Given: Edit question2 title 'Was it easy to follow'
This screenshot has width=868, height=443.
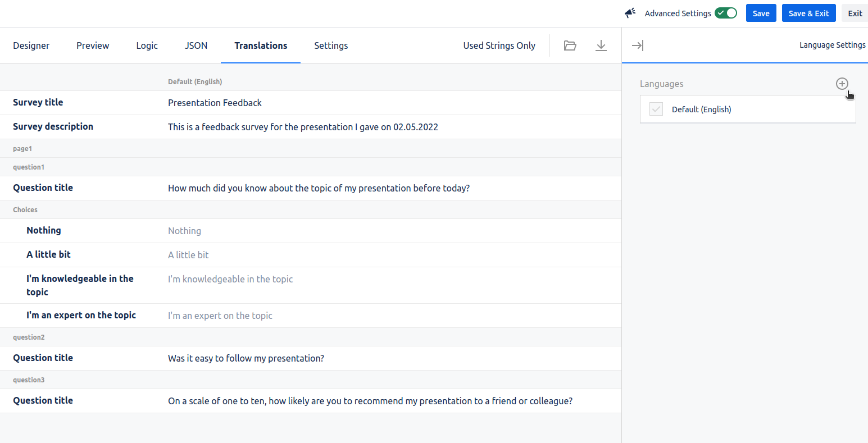Looking at the screenshot, I should [246, 358].
